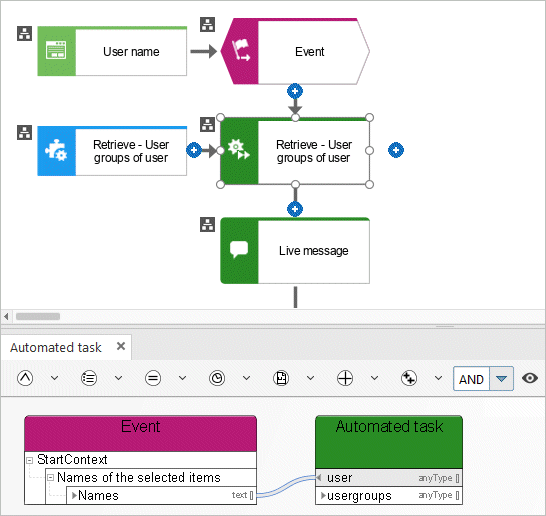Viewport: 546px width, 516px height.
Task: Toggle the eye visibility icon
Action: (530, 378)
